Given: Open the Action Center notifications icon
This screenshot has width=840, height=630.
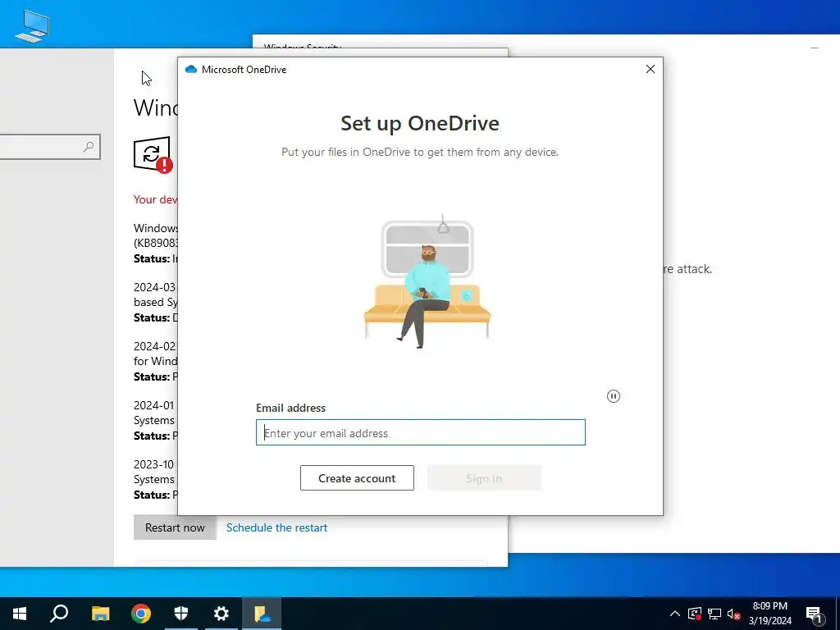Looking at the screenshot, I should pyautogui.click(x=814, y=614).
